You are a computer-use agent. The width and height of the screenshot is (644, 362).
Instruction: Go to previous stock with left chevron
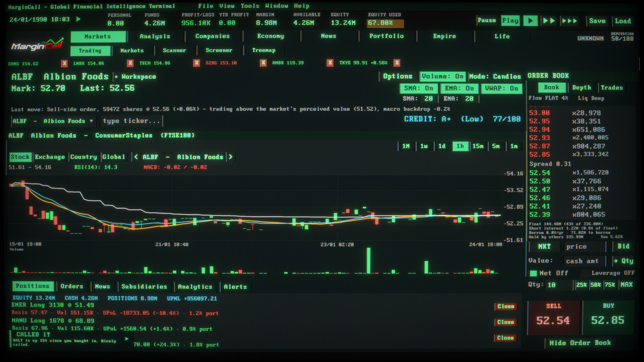point(136,157)
